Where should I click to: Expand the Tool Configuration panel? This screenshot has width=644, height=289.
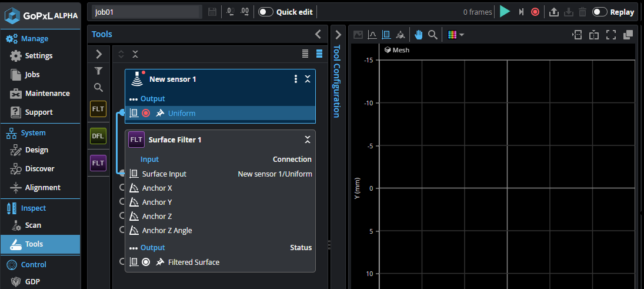(x=337, y=34)
